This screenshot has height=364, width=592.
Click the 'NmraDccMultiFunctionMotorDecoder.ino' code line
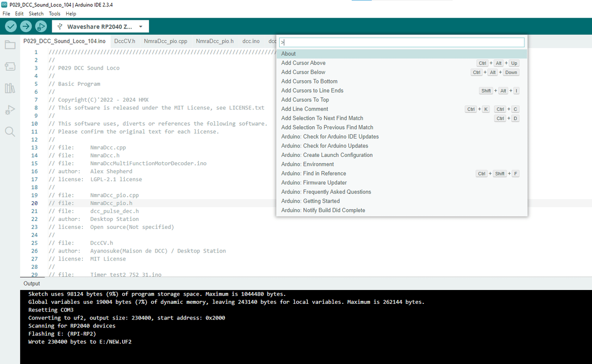point(127,163)
